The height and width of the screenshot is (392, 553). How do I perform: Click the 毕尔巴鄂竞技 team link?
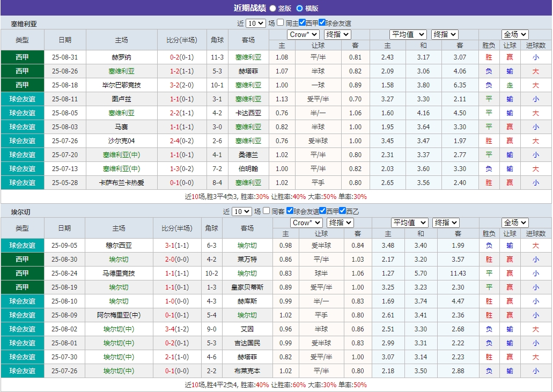pyautogui.click(x=122, y=85)
